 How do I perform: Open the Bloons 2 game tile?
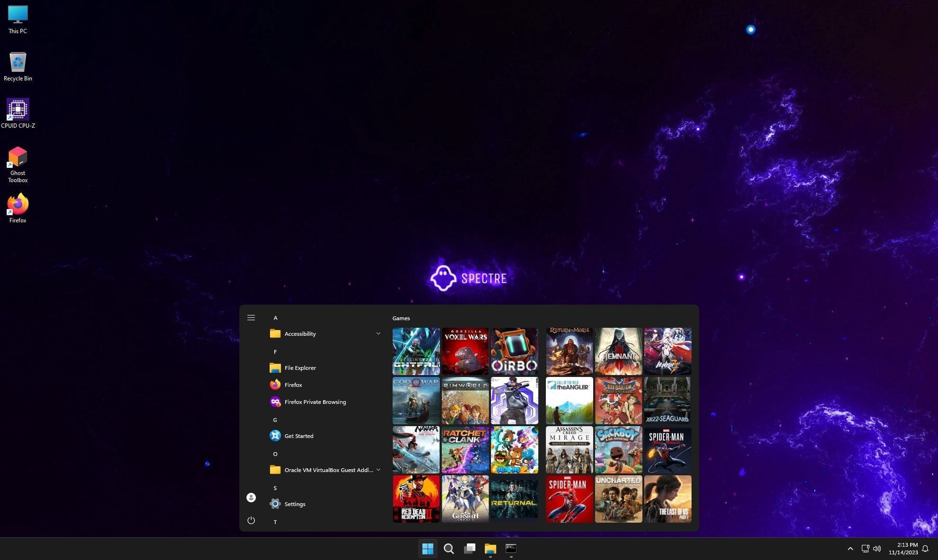pyautogui.click(x=515, y=450)
